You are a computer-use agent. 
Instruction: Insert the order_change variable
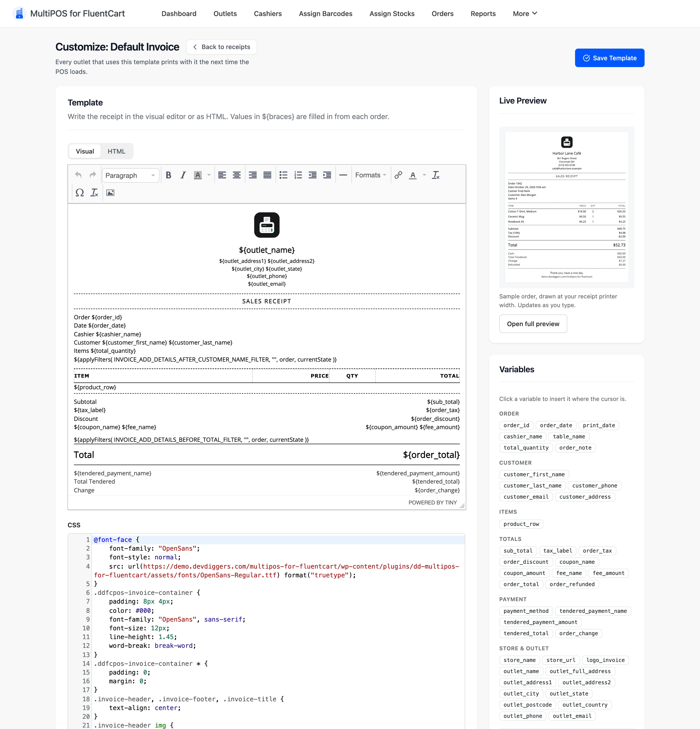click(x=578, y=634)
